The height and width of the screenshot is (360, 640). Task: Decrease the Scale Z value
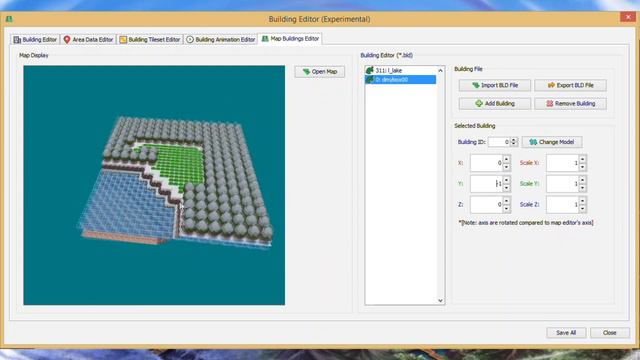[583, 209]
